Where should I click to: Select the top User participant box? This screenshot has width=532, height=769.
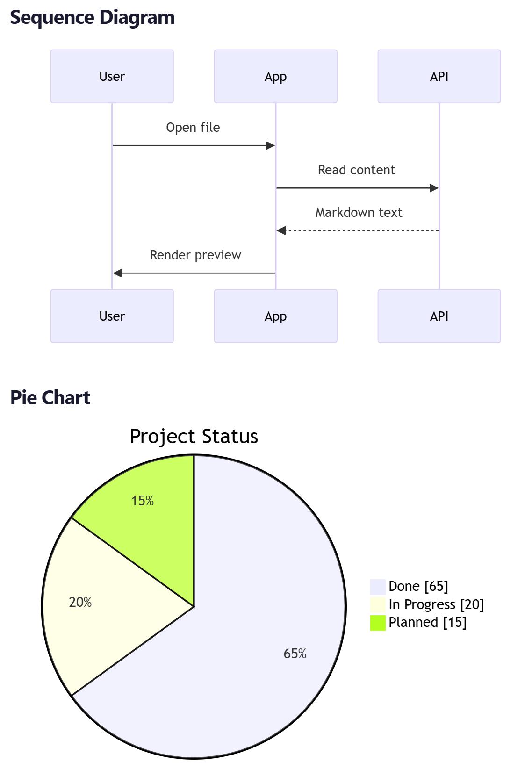click(x=112, y=76)
